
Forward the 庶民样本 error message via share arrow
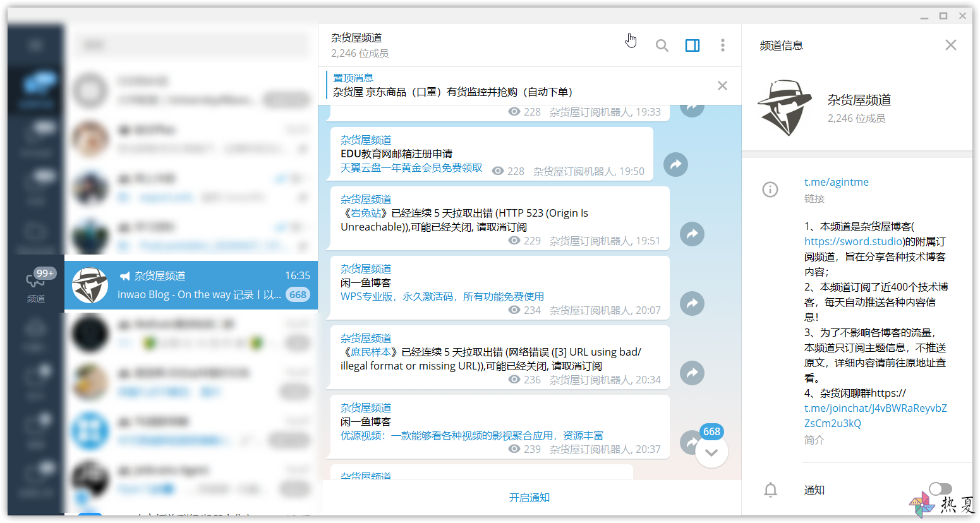692,373
